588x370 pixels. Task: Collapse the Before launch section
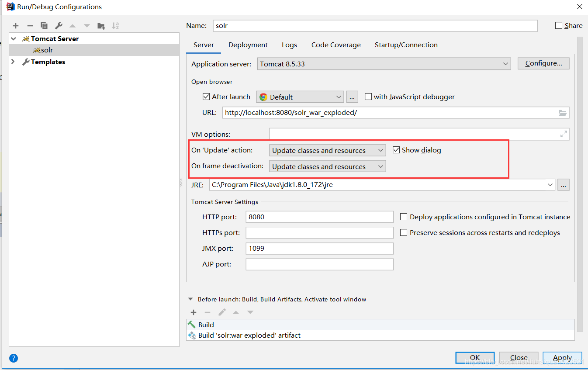pos(190,299)
